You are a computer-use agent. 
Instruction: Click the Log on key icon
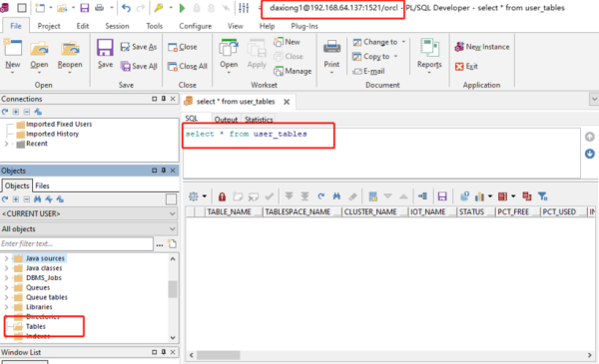coord(159,8)
